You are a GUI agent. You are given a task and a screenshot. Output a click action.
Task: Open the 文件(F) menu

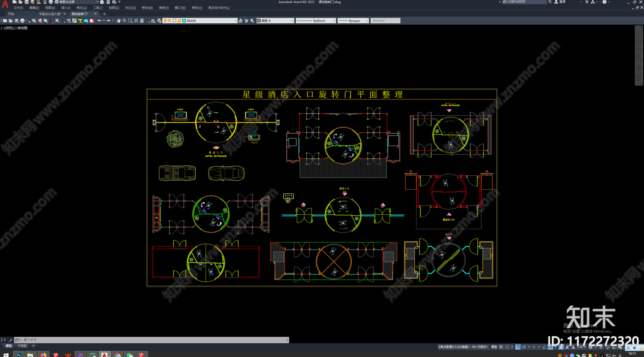coord(19,8)
